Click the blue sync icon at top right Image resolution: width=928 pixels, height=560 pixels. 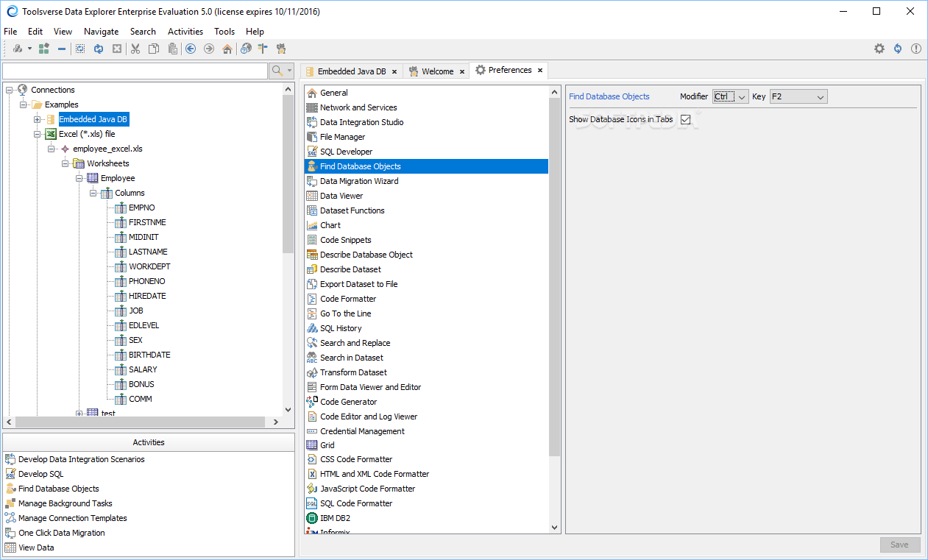tap(898, 49)
